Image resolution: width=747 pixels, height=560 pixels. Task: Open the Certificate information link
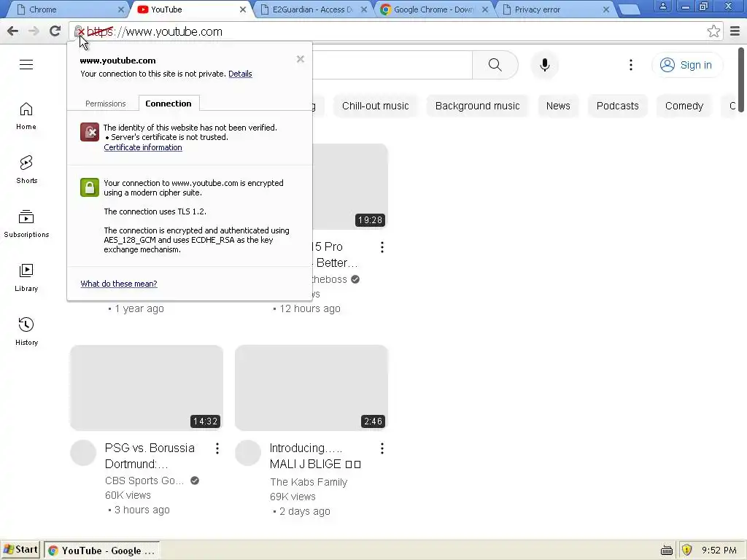[x=143, y=147]
